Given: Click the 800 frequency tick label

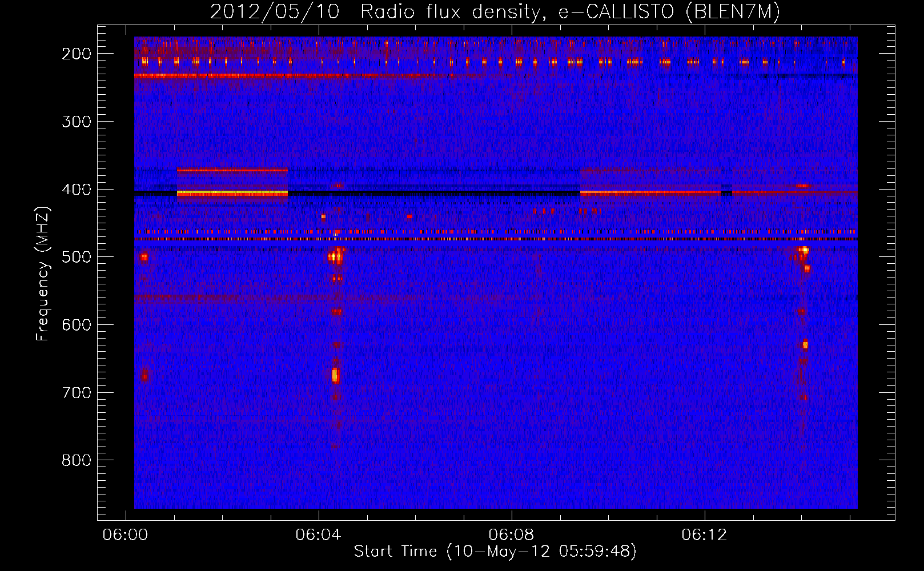Looking at the screenshot, I should point(76,460).
